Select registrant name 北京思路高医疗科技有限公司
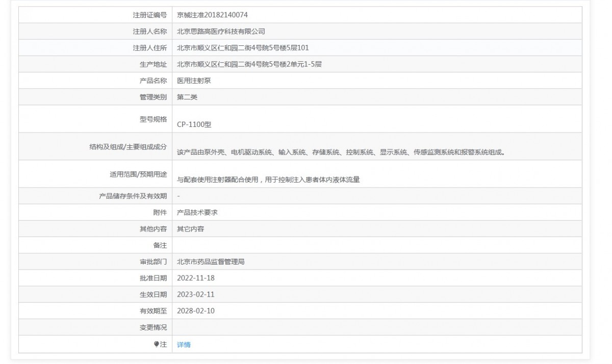Viewport: 612px width, 364px height. point(221,32)
